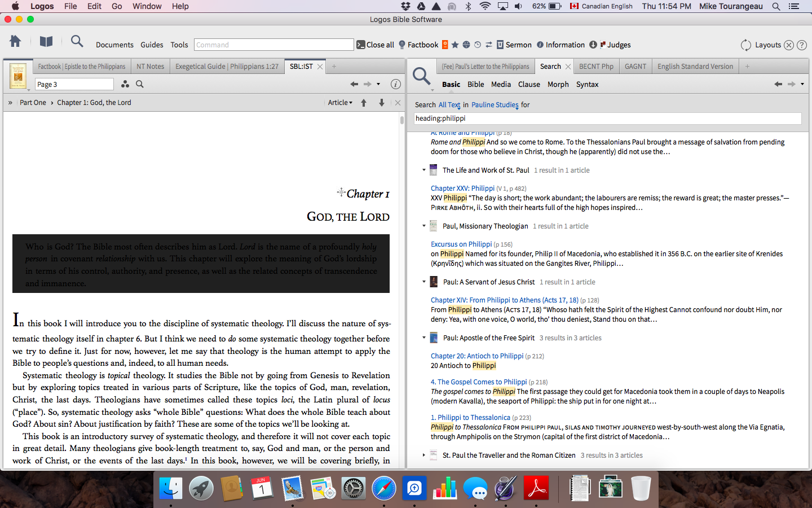Close the Search tab
812x508 pixels.
[x=568, y=67]
